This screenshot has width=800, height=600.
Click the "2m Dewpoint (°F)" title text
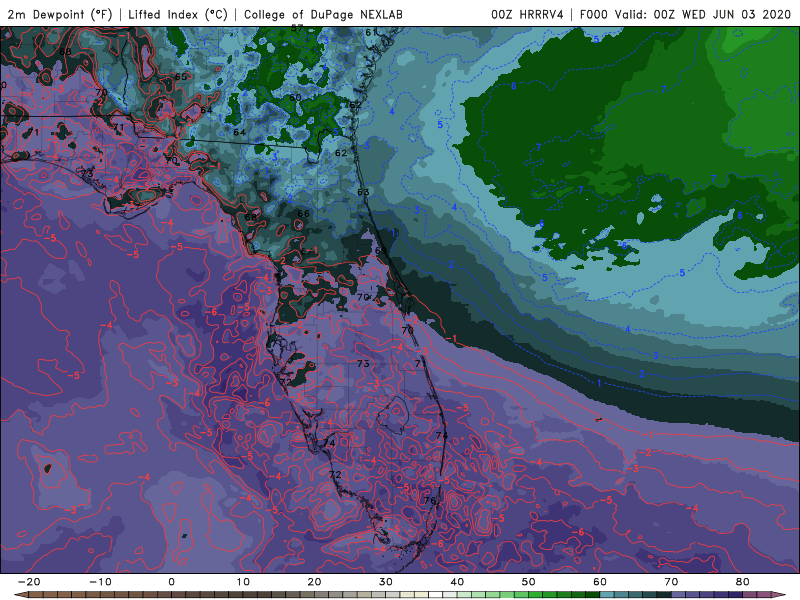click(60, 14)
